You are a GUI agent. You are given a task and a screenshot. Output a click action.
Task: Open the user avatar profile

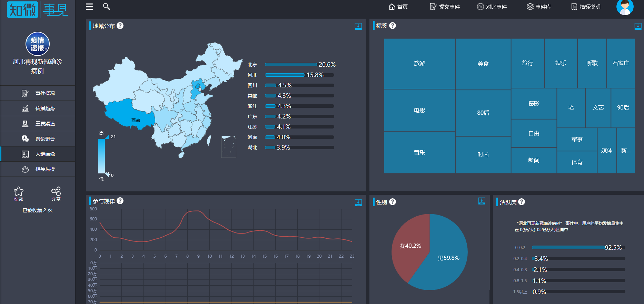click(x=625, y=7)
